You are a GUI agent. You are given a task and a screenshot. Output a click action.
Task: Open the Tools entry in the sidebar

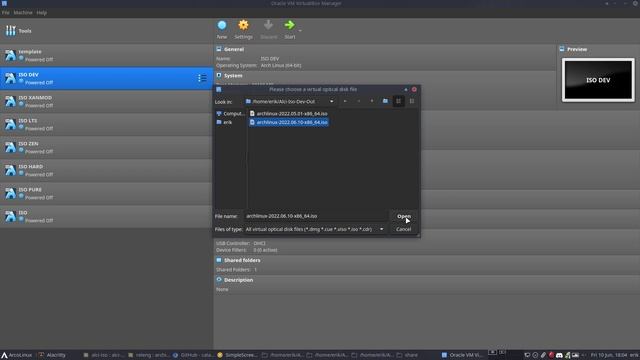click(106, 31)
